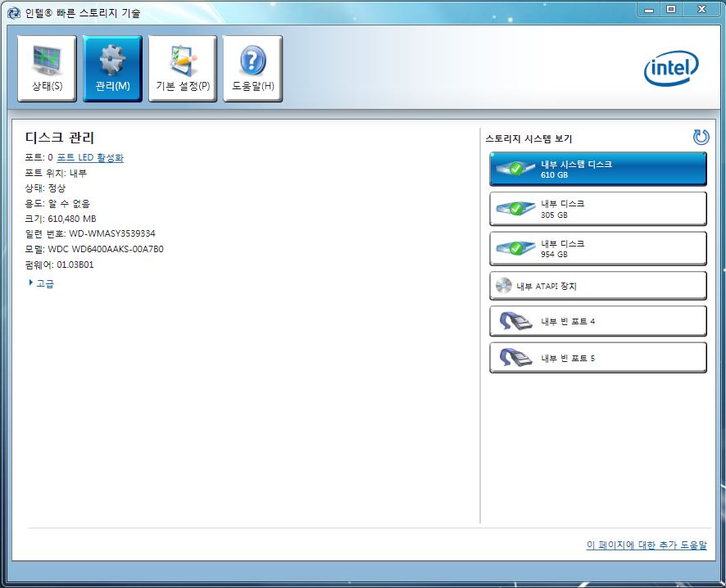Select the 954 GB internal disk
Image resolution: width=726 pixels, height=588 pixels.
[597, 248]
